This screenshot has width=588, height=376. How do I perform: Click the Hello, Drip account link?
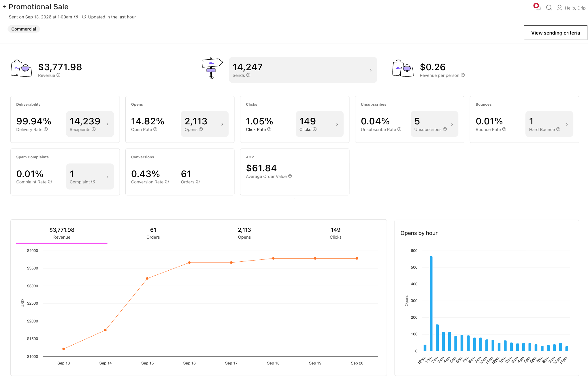click(575, 8)
